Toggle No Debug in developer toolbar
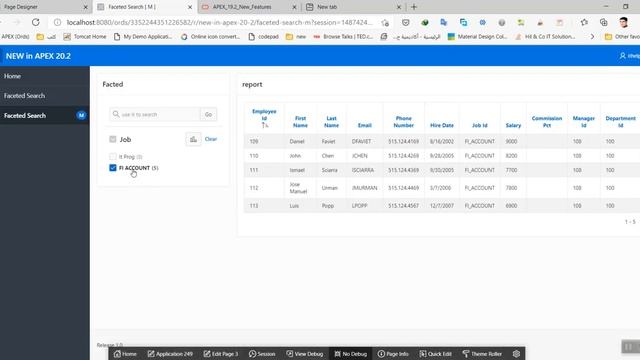 pyautogui.click(x=351, y=354)
